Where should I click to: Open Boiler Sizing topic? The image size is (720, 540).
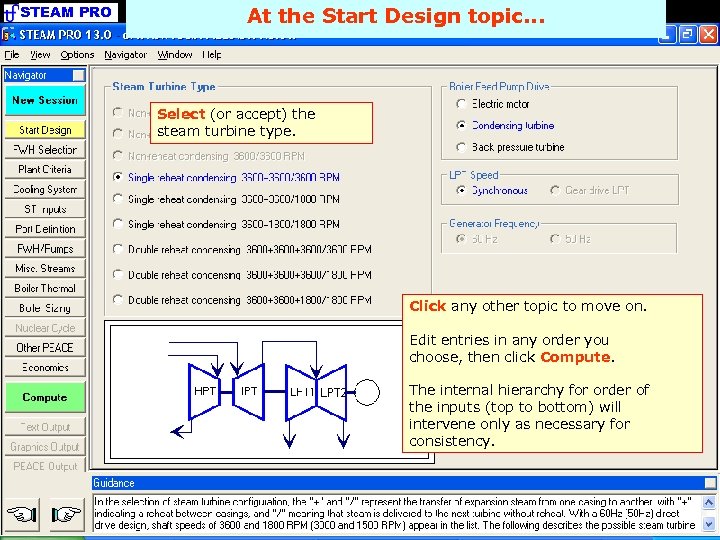[45, 308]
